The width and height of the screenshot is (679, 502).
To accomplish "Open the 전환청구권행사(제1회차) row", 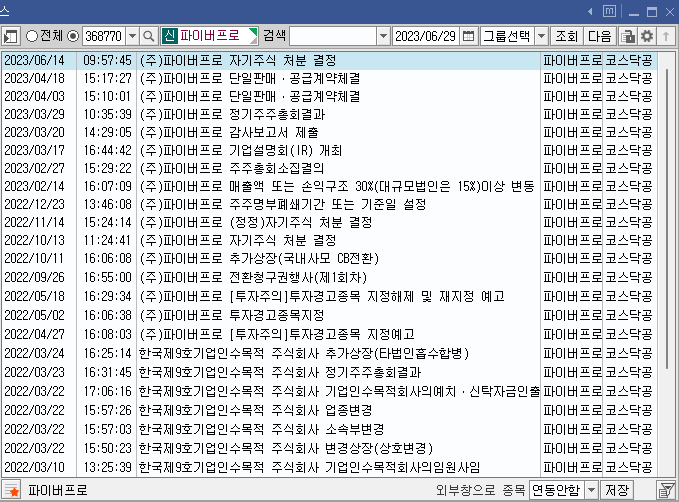I will [329, 277].
